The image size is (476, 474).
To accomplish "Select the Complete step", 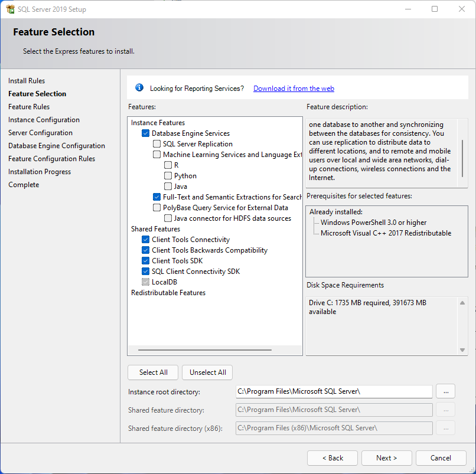I will click(24, 185).
